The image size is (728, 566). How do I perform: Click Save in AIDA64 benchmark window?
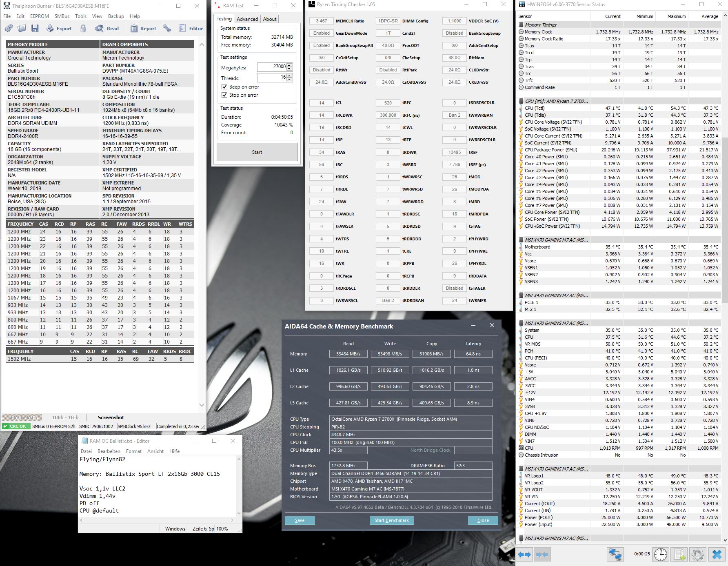tap(300, 520)
